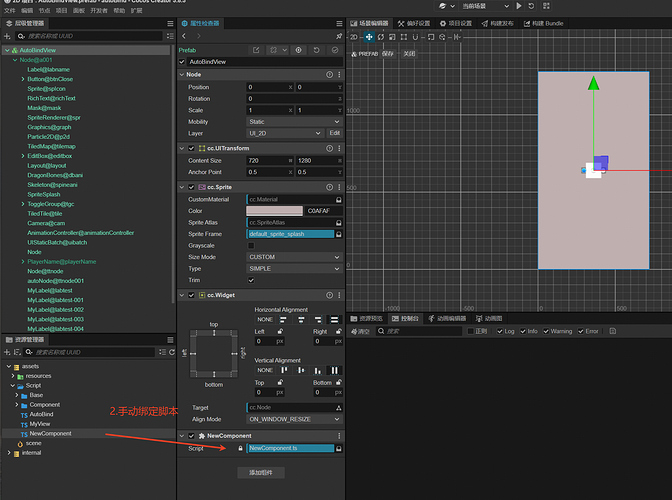Open NewComponent three-dot options menu
The width and height of the screenshot is (672, 500).
click(339, 436)
